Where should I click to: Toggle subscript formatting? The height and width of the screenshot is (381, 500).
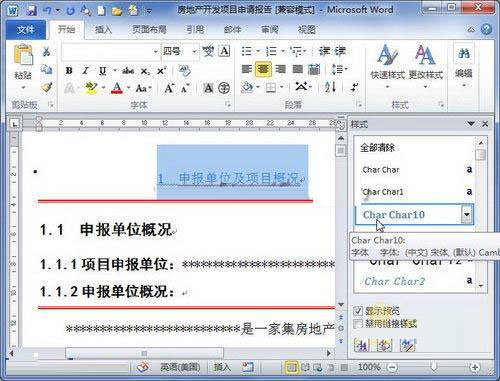145,71
